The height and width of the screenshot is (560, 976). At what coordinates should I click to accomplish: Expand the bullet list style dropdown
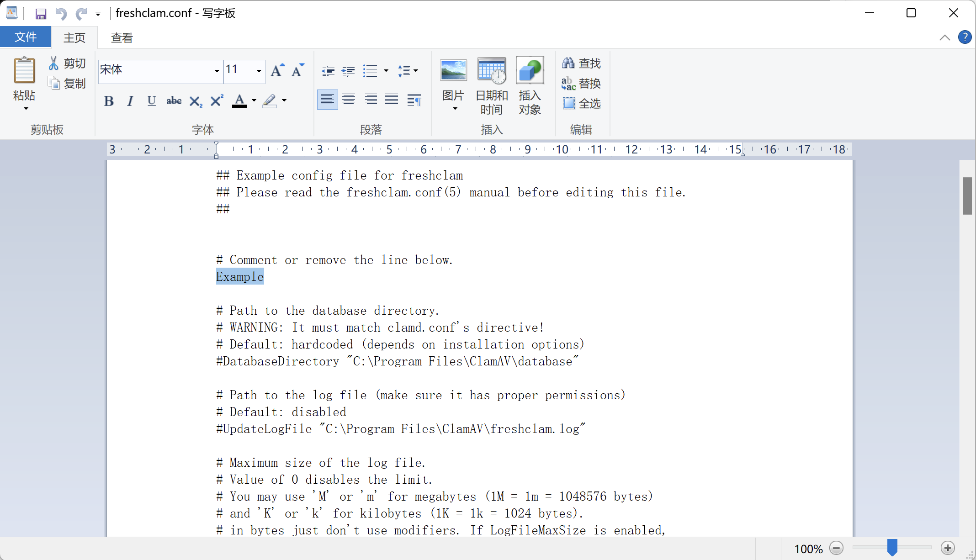(386, 71)
